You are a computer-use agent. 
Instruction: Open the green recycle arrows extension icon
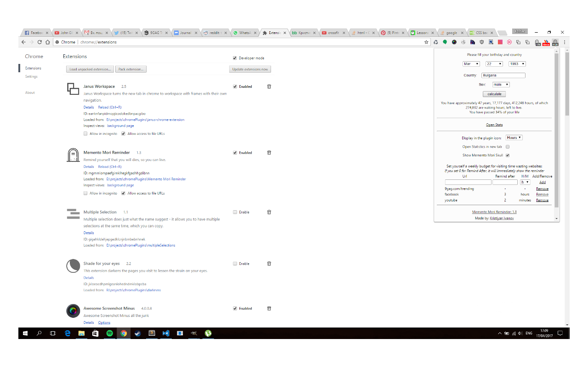click(436, 42)
